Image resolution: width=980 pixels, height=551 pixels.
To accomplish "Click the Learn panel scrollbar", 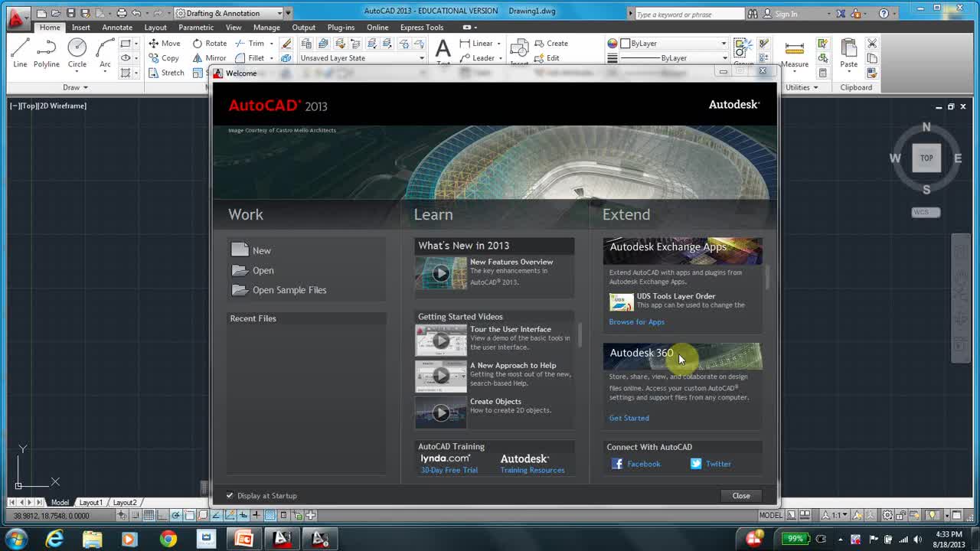I will click(580, 334).
